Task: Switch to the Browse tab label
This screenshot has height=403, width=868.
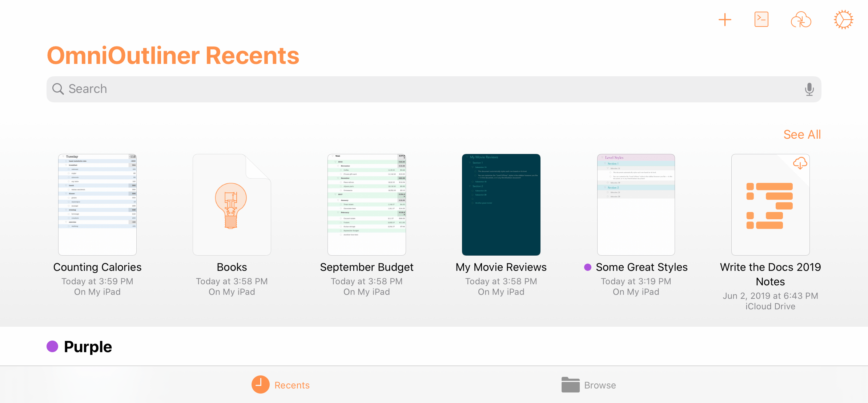Action: pyautogui.click(x=600, y=385)
